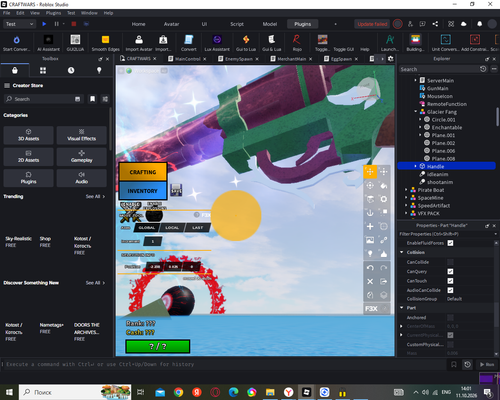
Task: Click the Explorer search field
Action: coord(439,69)
